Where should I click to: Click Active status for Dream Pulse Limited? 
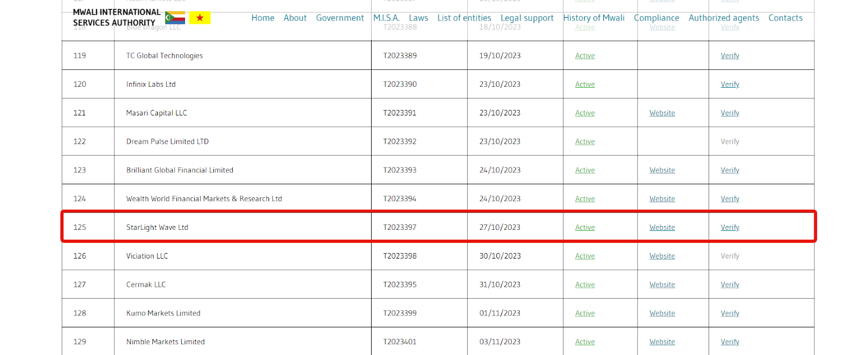pos(585,142)
